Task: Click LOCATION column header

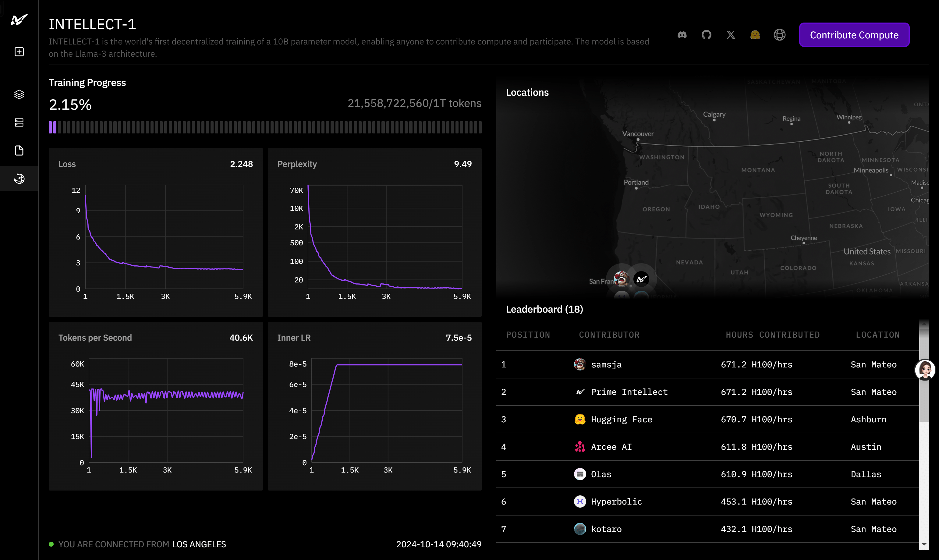Action: tap(877, 335)
